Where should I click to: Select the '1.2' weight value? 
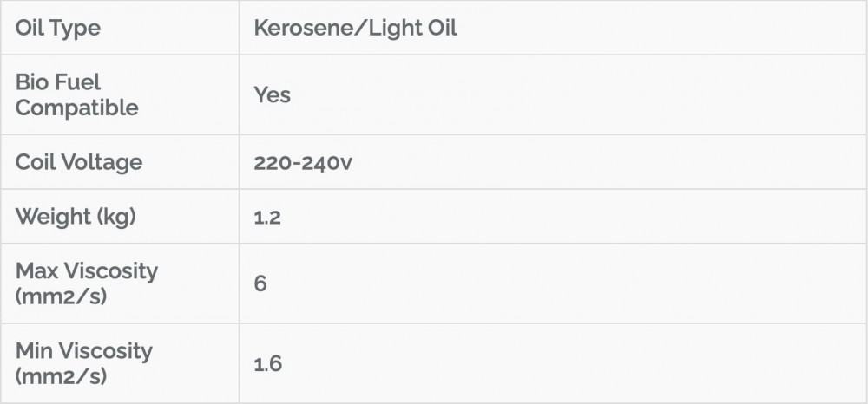267,217
